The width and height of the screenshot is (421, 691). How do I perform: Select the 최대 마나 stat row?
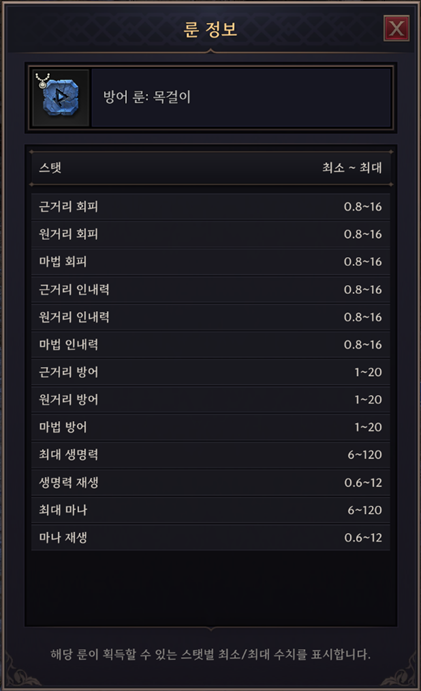(x=211, y=510)
